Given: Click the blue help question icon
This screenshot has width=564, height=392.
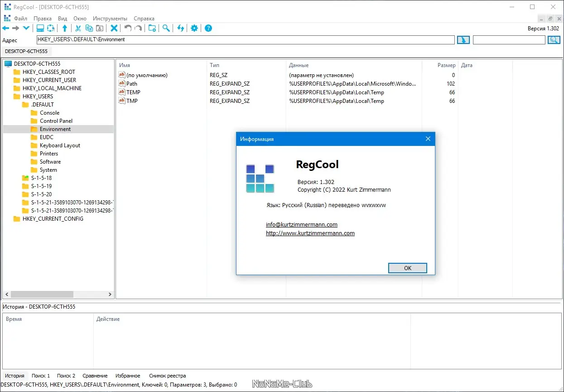Looking at the screenshot, I should coord(208,28).
